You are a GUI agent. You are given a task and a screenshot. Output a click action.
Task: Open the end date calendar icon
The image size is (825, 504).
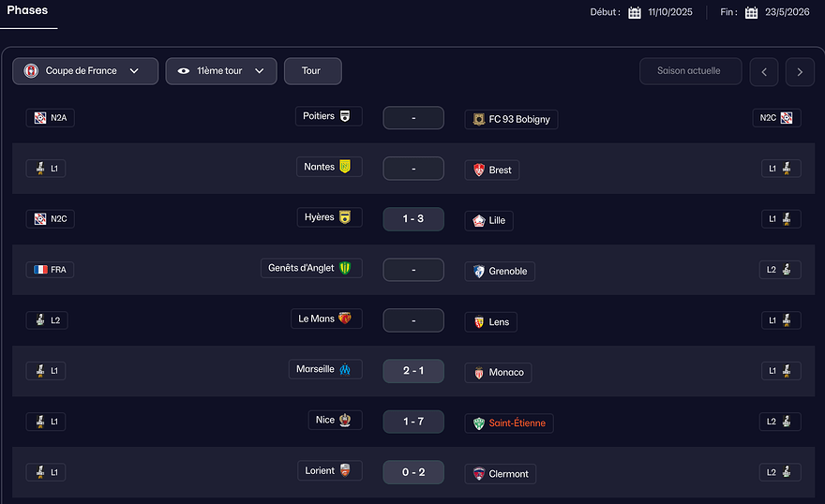(752, 13)
